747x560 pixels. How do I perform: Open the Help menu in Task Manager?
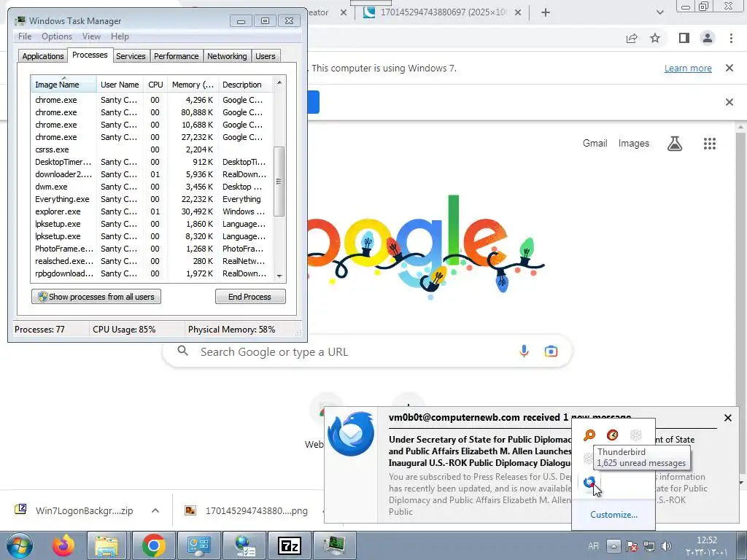tap(120, 36)
